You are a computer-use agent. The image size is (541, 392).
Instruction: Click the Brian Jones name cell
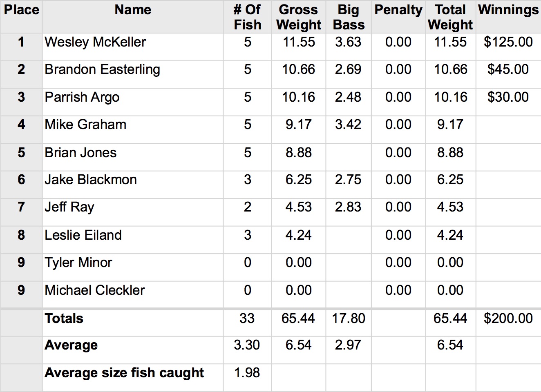pos(80,153)
